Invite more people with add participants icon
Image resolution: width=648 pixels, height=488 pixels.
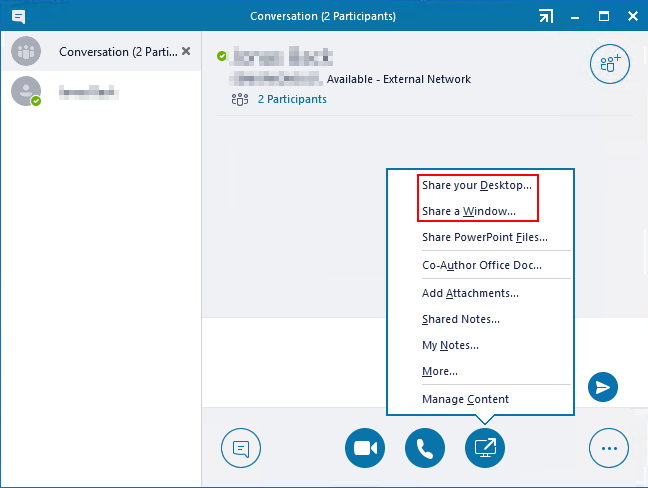point(609,64)
